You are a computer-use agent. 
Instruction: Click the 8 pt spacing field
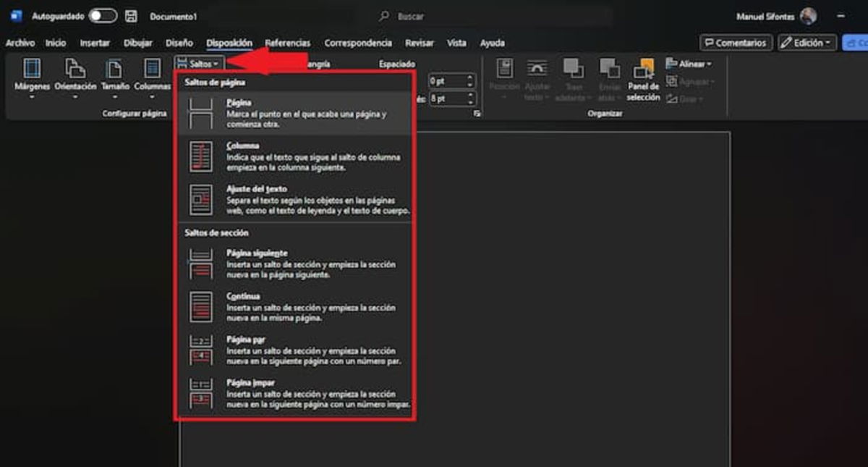448,98
